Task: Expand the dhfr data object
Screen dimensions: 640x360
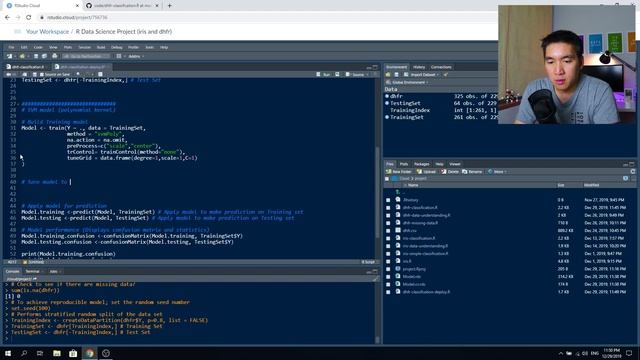Action: 387,96
